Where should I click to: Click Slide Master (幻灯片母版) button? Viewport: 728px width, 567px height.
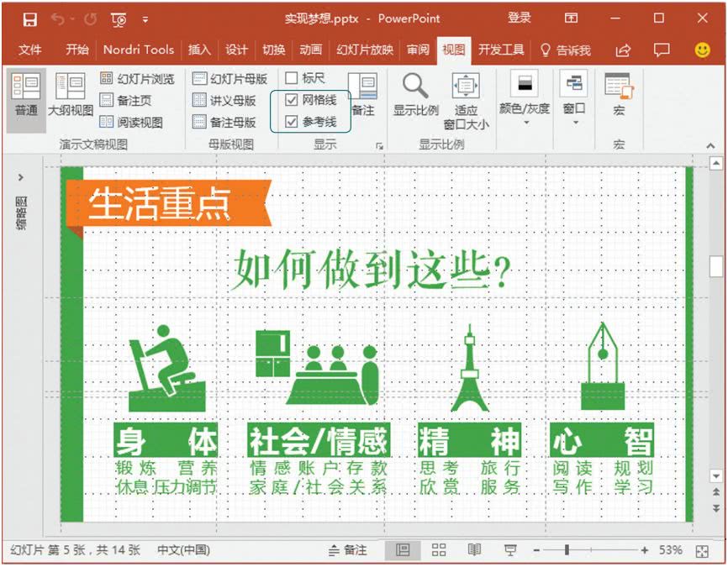coord(229,78)
